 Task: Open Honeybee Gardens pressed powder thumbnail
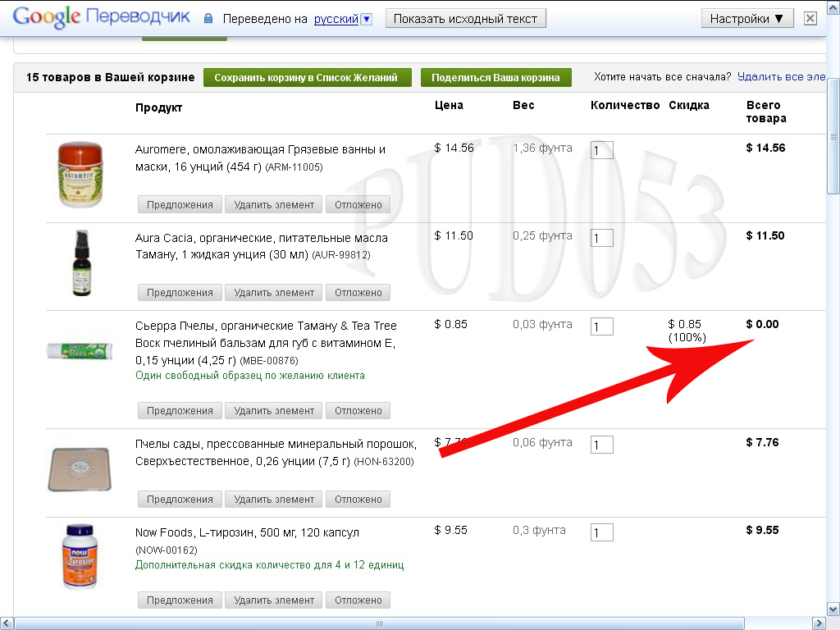tap(80, 469)
